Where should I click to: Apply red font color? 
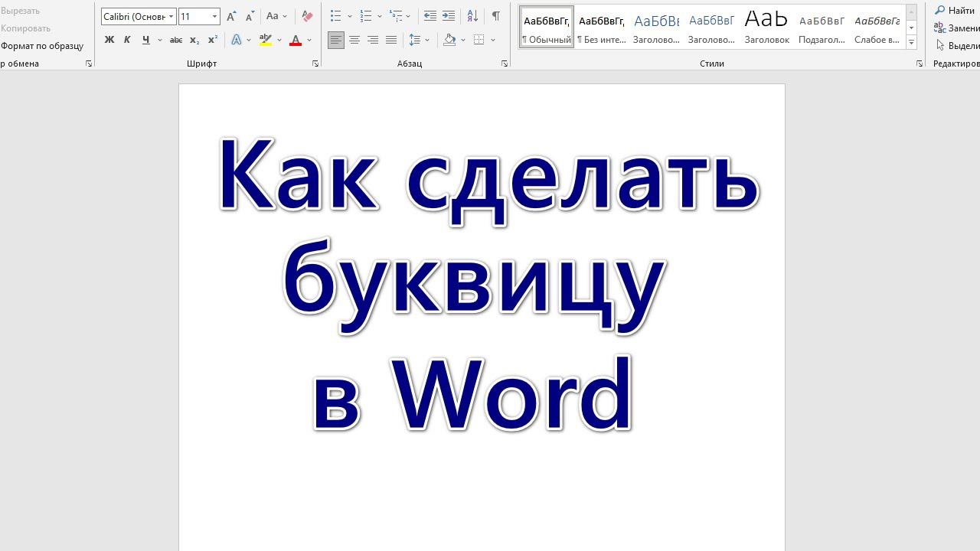[296, 40]
